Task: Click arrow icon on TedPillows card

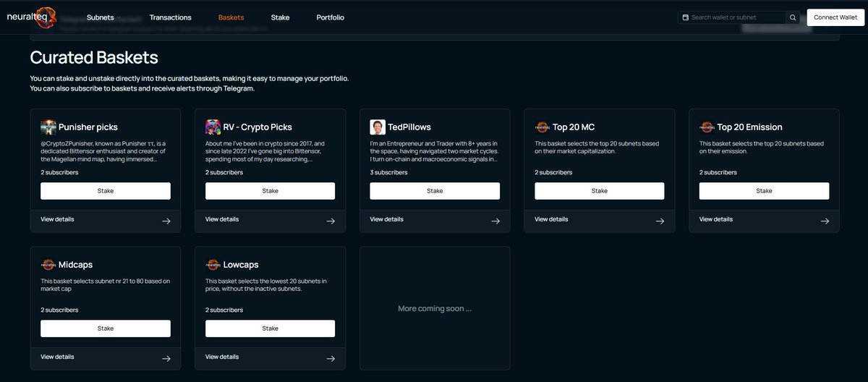Action: 495,221
